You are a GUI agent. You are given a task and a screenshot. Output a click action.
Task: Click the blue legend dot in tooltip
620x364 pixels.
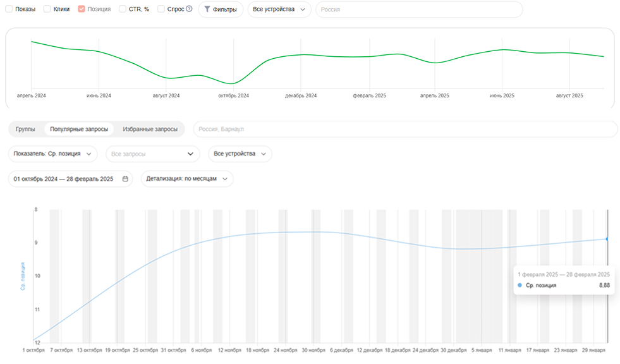click(520, 286)
